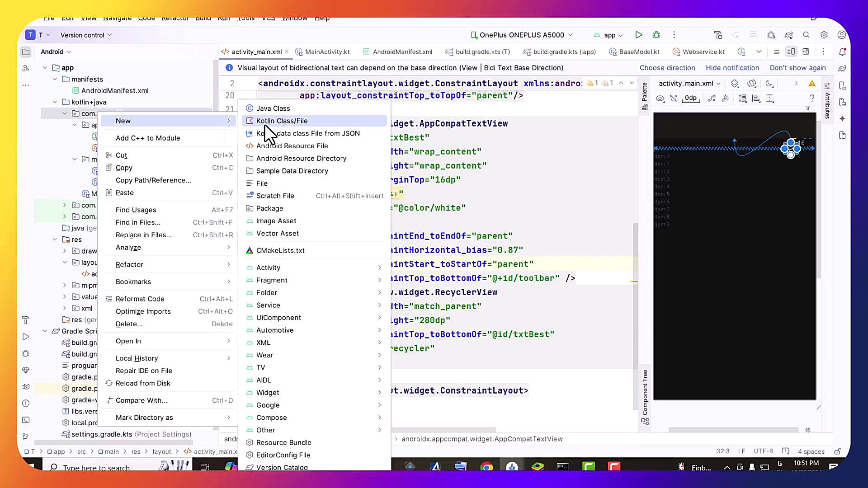Click the orientation icon in preview toolbar
This screenshot has width=868, height=488.
[x=752, y=84]
